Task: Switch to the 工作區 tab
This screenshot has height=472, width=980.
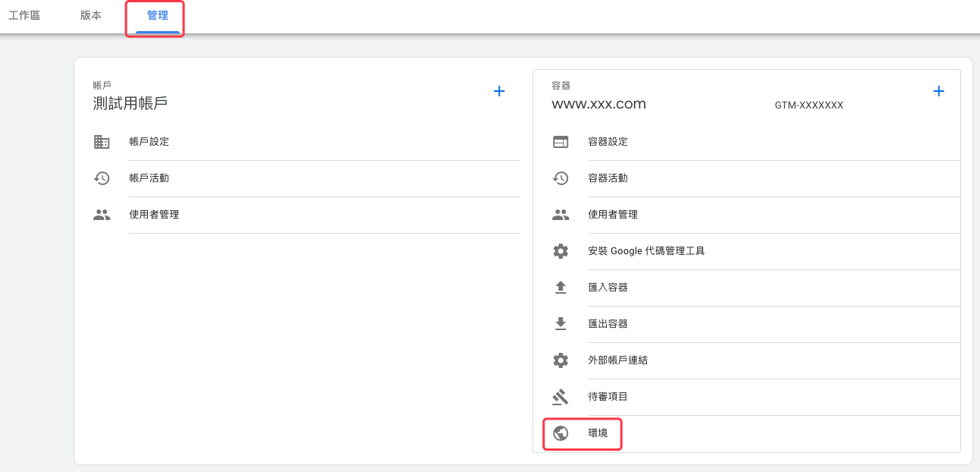Action: click(x=24, y=15)
